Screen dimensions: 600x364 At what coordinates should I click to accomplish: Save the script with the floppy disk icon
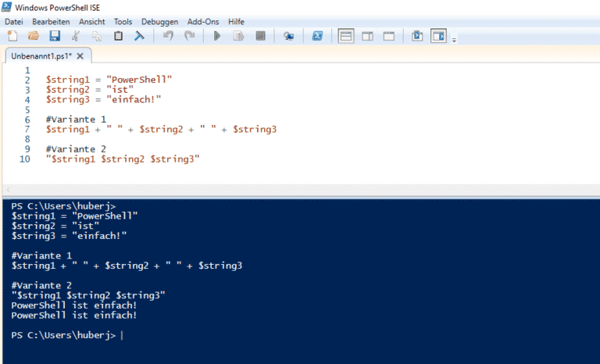[55, 36]
